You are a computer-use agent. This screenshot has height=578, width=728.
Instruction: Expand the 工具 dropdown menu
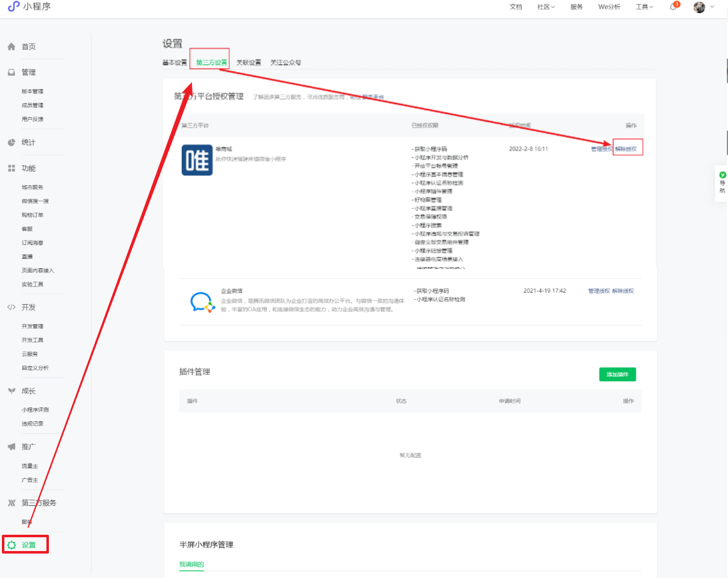tap(644, 7)
